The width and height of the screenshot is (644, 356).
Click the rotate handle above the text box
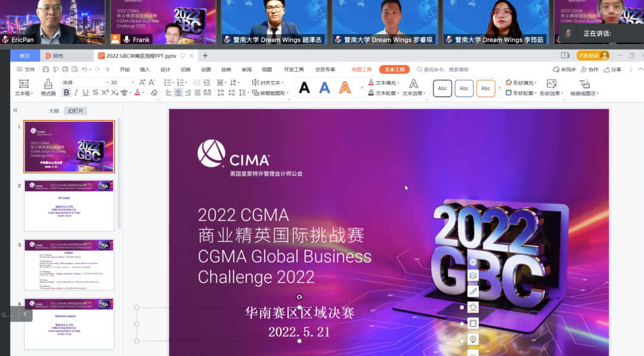(x=299, y=297)
